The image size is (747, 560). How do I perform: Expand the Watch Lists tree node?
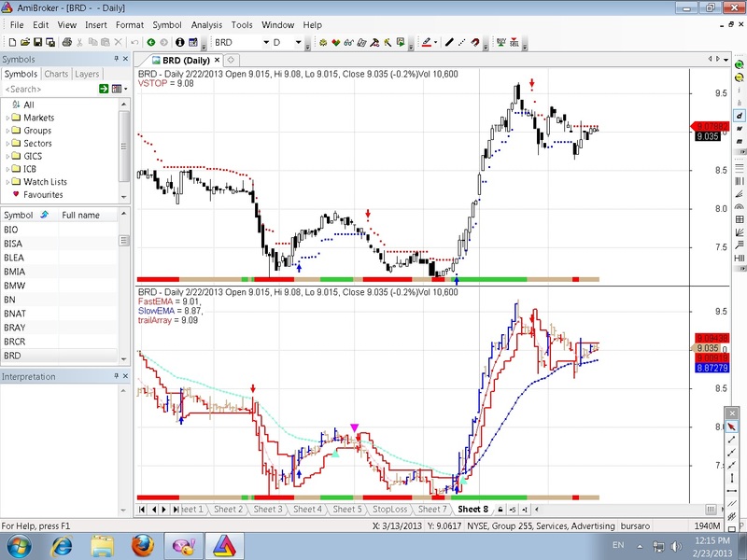point(7,182)
